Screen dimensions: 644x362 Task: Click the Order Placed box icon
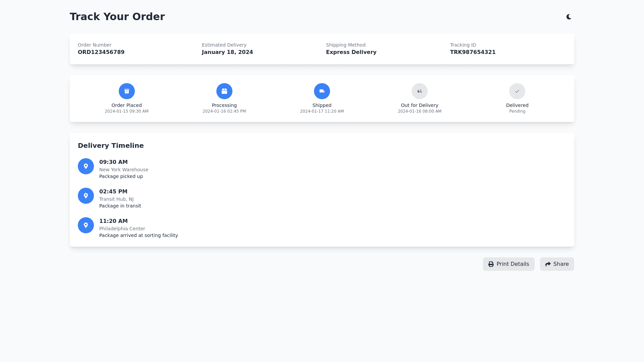pyautogui.click(x=127, y=91)
